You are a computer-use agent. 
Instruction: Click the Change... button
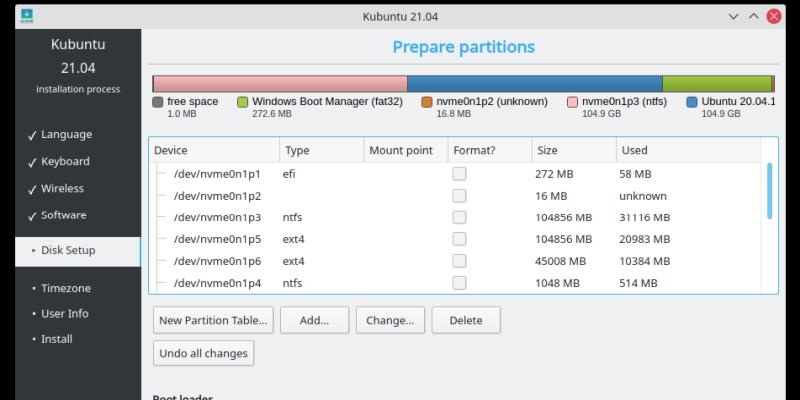[x=390, y=321]
